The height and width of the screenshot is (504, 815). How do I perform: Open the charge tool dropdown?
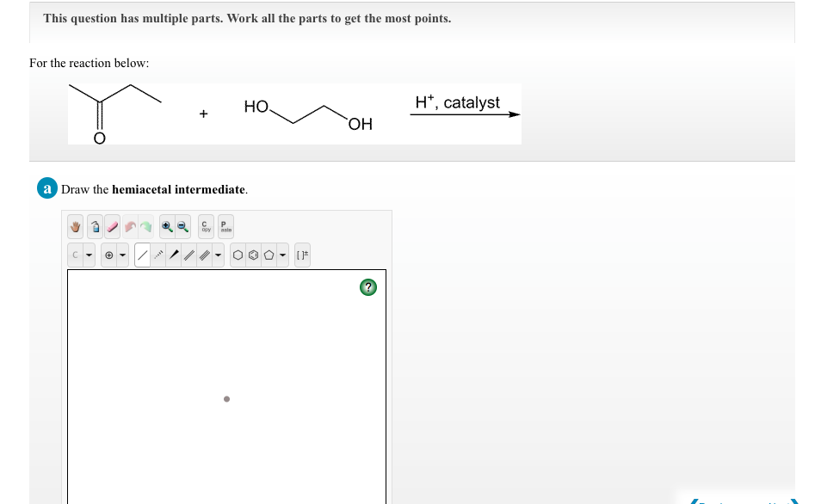point(121,255)
